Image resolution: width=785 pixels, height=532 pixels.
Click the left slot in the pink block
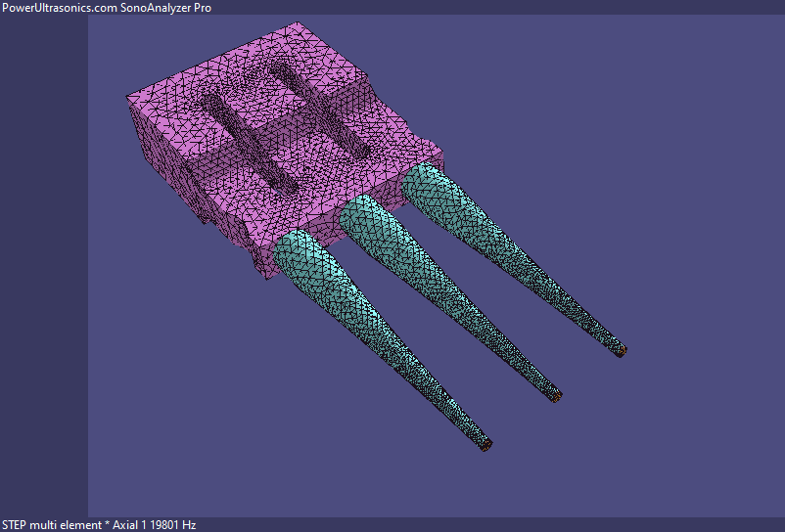coord(249,144)
